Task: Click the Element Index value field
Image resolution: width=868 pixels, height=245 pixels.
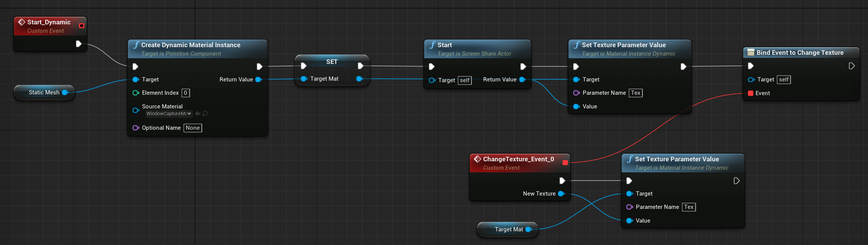Action: click(x=185, y=93)
